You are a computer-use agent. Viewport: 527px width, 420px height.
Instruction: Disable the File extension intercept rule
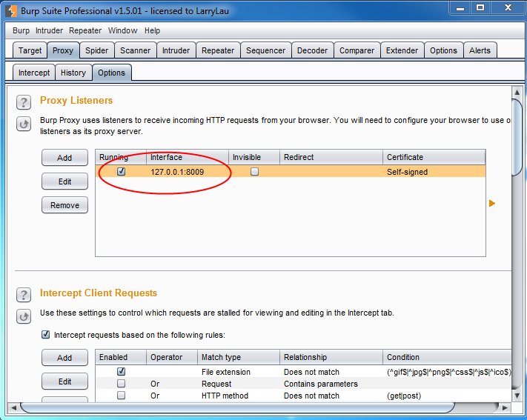click(x=121, y=371)
